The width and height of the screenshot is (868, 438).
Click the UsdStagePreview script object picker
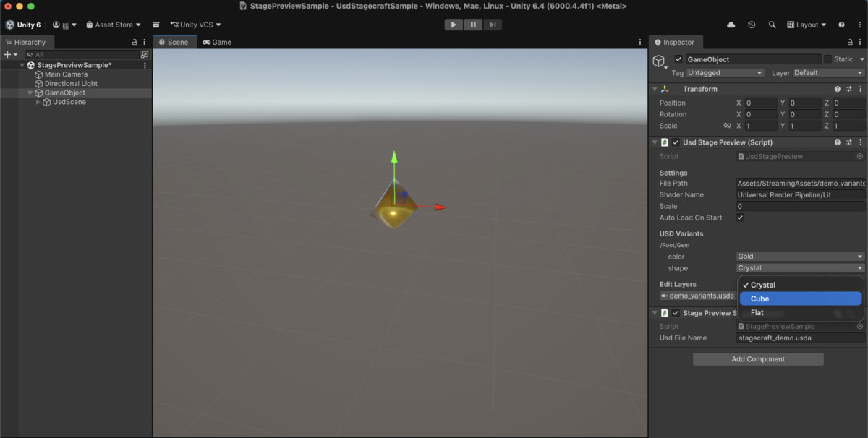pyautogui.click(x=860, y=156)
